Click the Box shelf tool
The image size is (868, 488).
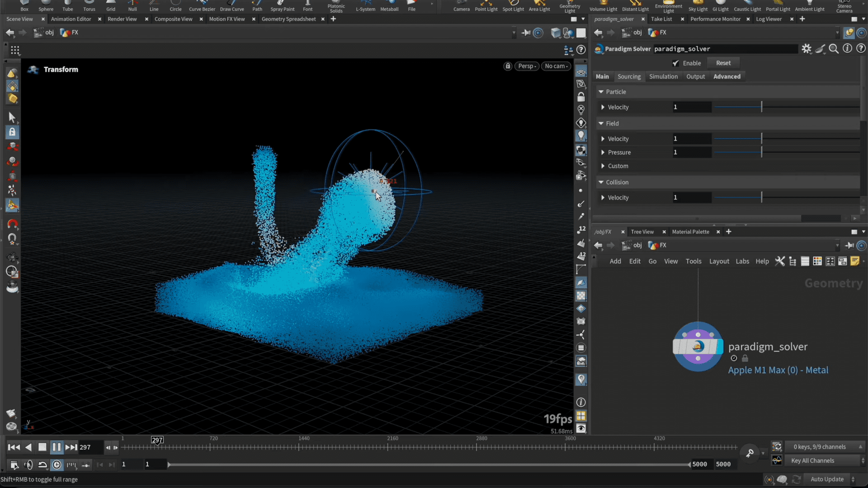point(24,6)
